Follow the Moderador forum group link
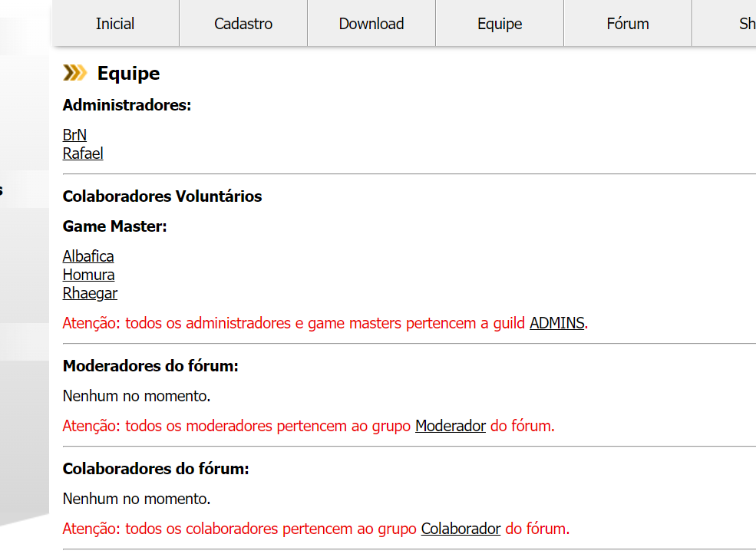Screen dimensions: 756x554 tap(451, 426)
